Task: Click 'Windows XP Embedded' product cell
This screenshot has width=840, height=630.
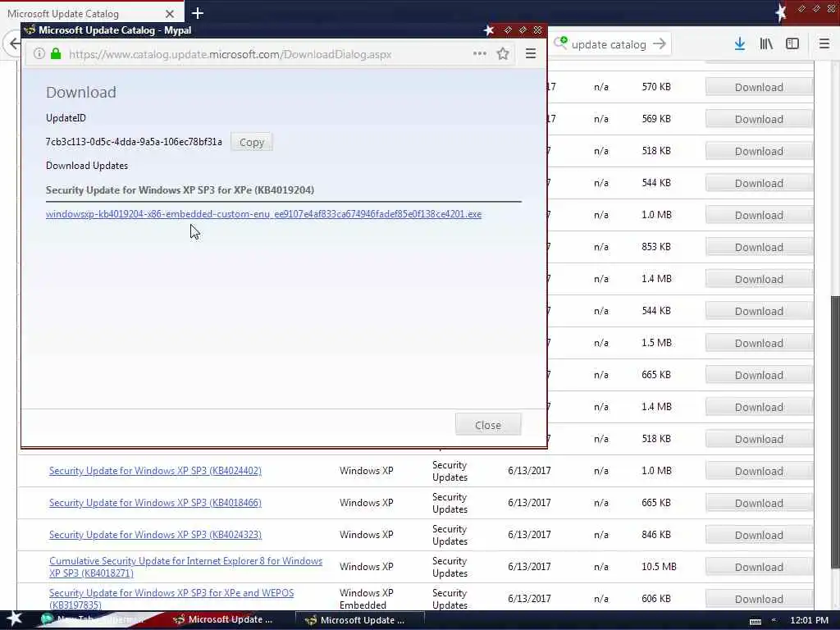Action: pos(367,599)
